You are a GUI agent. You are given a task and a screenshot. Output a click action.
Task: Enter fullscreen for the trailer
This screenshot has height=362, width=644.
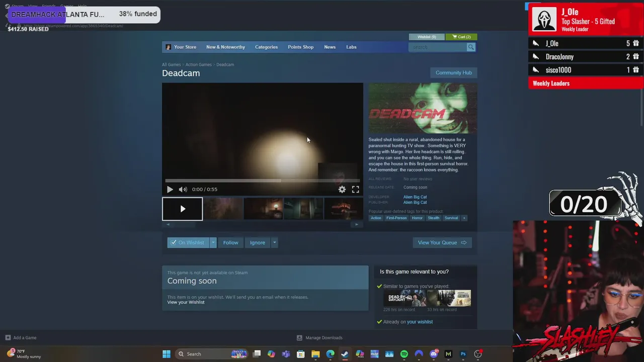pyautogui.click(x=355, y=190)
